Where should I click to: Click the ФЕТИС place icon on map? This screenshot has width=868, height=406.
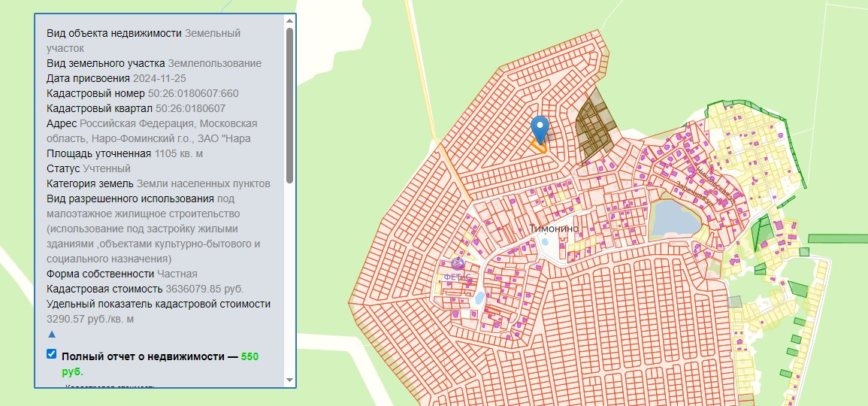457,264
